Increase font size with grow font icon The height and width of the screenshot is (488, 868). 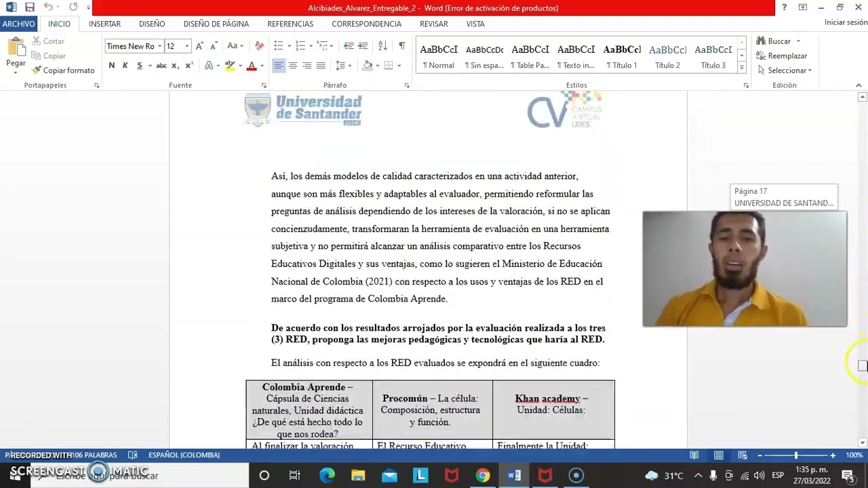199,46
